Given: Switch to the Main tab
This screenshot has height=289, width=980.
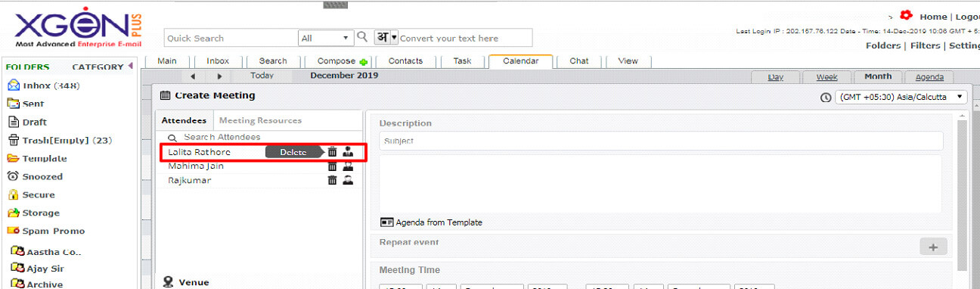Looking at the screenshot, I should [x=167, y=61].
